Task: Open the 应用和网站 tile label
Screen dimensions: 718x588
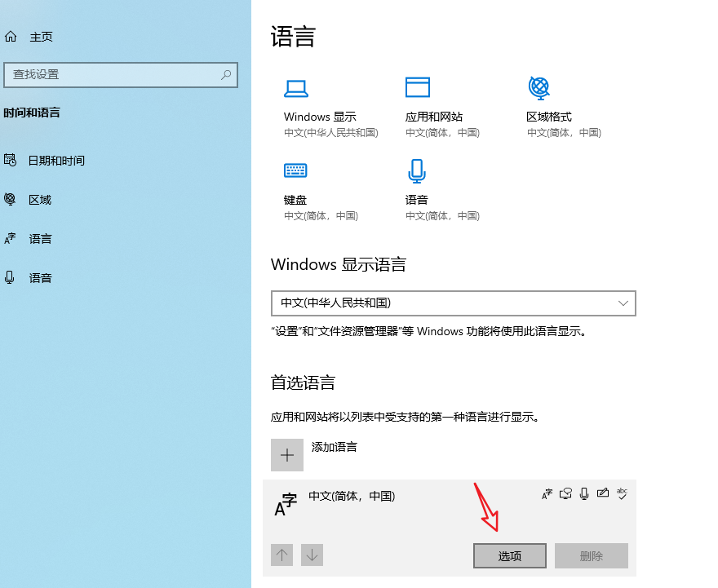Action: (x=434, y=117)
